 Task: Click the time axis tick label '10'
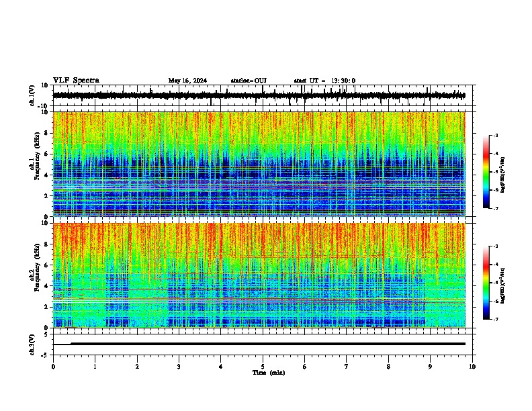(472, 367)
